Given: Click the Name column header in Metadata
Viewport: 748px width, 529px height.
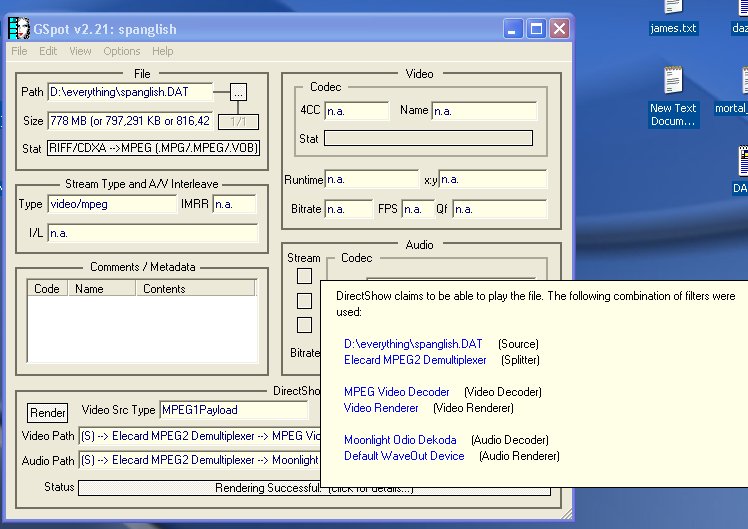Looking at the screenshot, I should (x=102, y=289).
